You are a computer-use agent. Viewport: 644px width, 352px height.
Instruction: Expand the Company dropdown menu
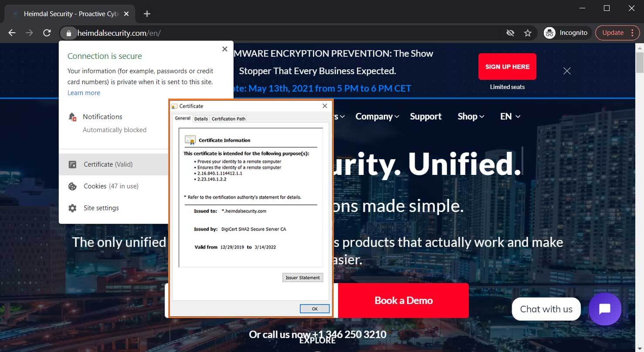pos(377,116)
